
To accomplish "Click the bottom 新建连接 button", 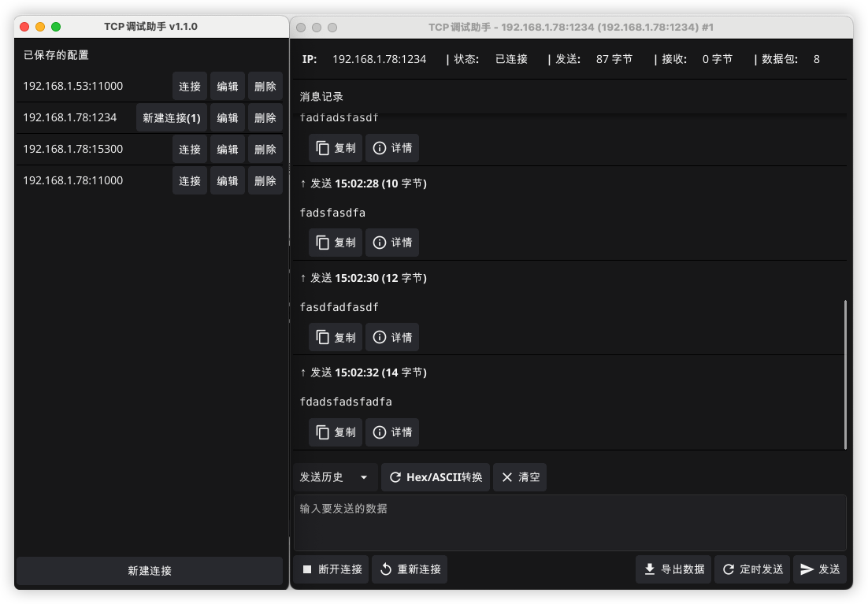I will click(150, 571).
